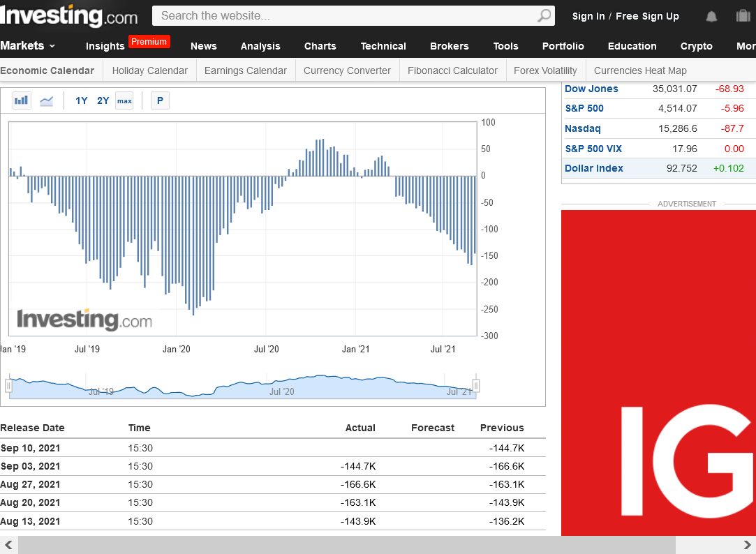Open the portfolio briefcase icon
This screenshot has width=756, height=554.
tap(743, 16)
